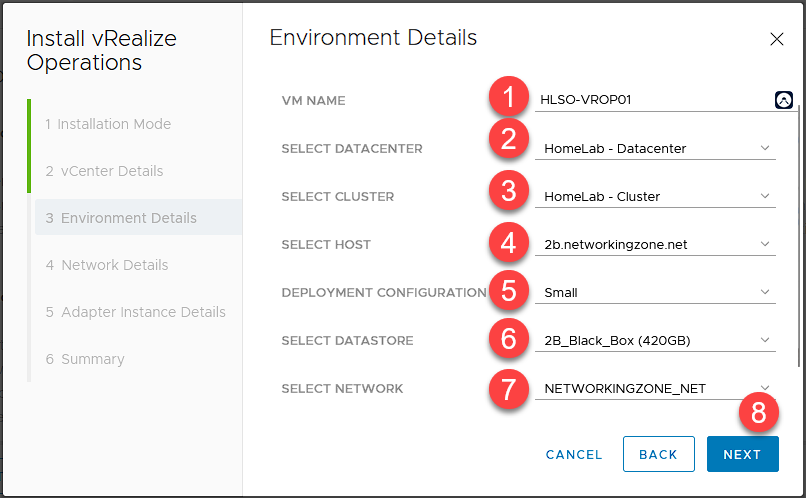Open the Select Host dropdown

pos(656,245)
